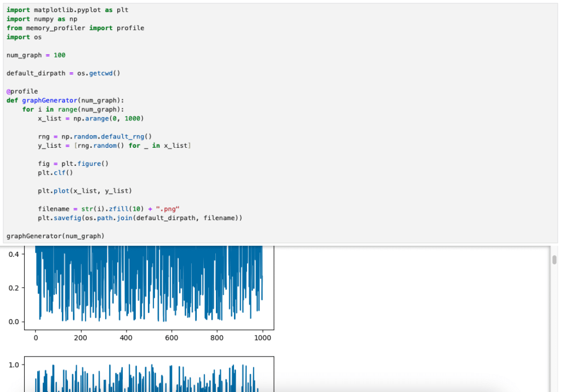The height and width of the screenshot is (392, 561).
Task: Click the first output plot image
Action: (141, 293)
